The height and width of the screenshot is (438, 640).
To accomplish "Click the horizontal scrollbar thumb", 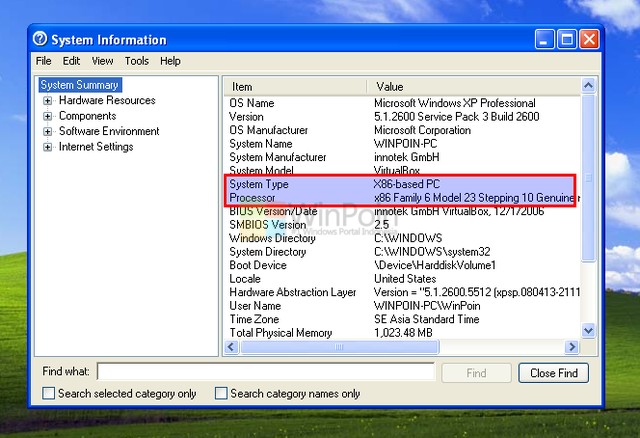I will [x=340, y=347].
